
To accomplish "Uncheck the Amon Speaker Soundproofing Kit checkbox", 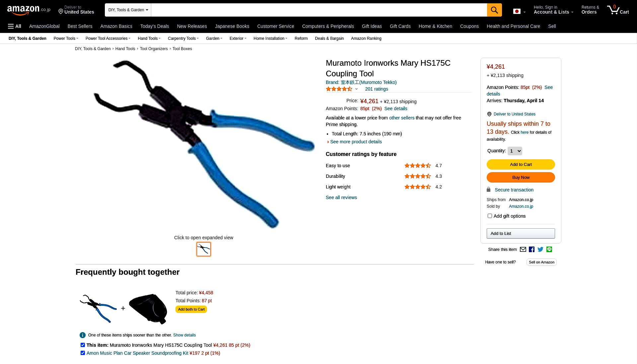I will 83,353.
